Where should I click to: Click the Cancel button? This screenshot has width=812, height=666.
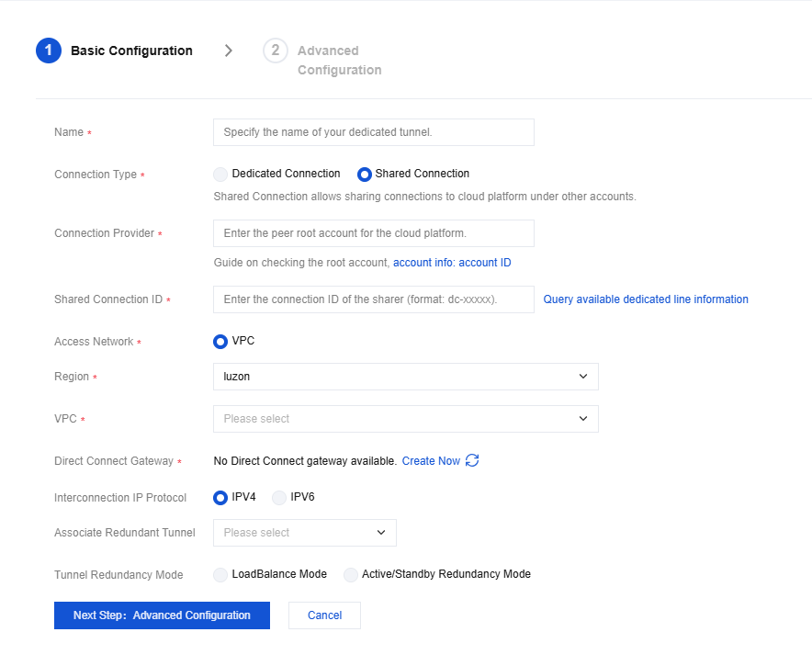(324, 615)
